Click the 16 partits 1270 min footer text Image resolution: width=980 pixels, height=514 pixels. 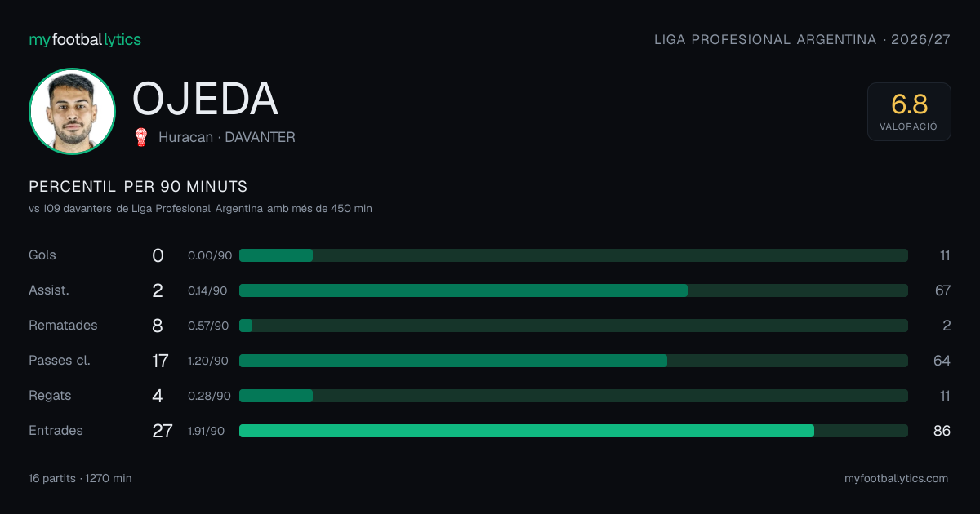80,479
